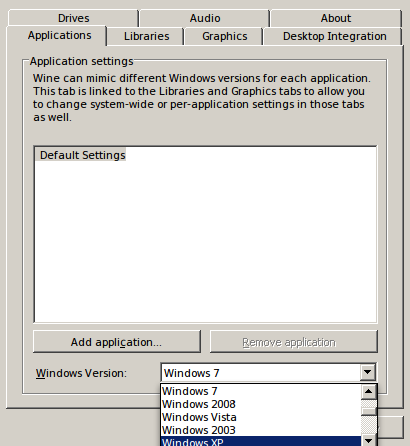This screenshot has height=446, width=410.
Task: Select Default Settings in the application list
Action: 81,155
